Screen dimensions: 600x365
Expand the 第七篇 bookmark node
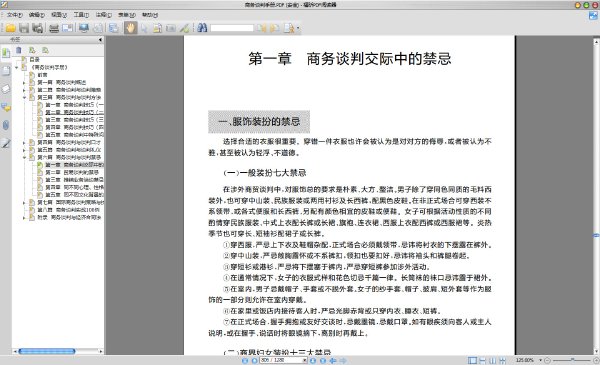24,202
